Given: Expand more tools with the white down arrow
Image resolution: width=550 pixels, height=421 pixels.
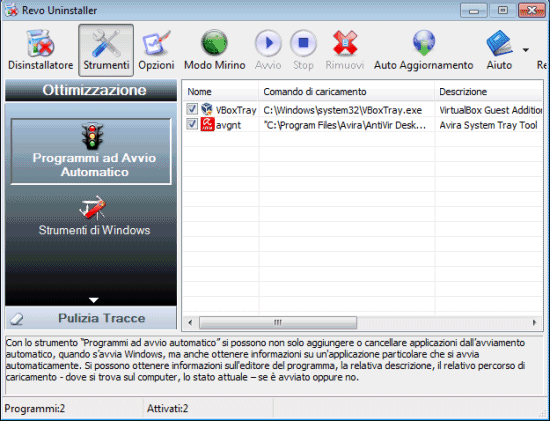Looking at the screenshot, I should (x=94, y=300).
